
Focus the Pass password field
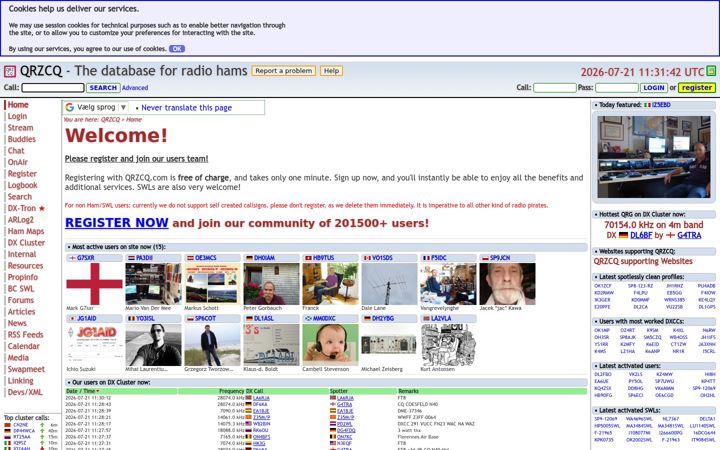tap(617, 88)
